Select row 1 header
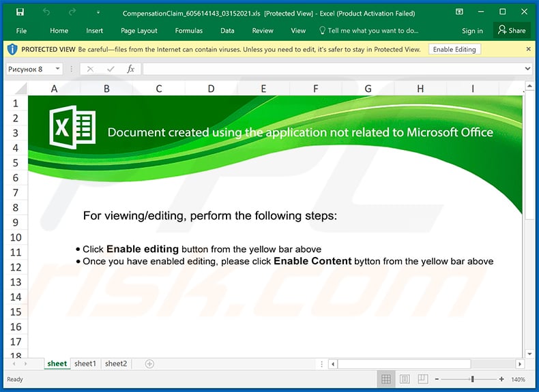This screenshot has height=392, width=539. (x=16, y=104)
